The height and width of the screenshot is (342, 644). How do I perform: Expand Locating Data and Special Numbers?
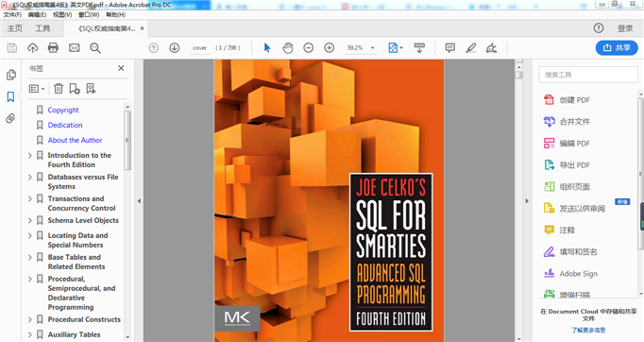click(29, 235)
